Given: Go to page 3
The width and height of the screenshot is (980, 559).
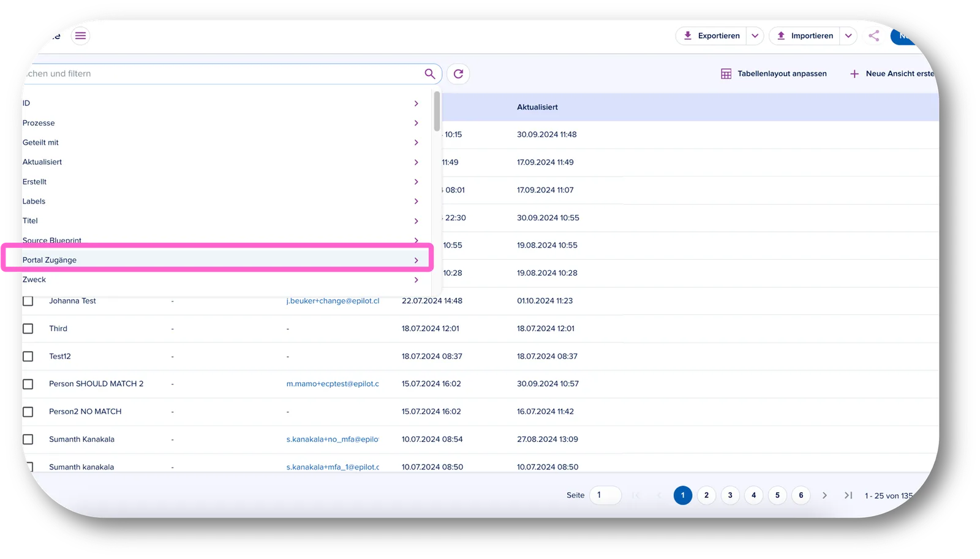Looking at the screenshot, I should point(730,495).
